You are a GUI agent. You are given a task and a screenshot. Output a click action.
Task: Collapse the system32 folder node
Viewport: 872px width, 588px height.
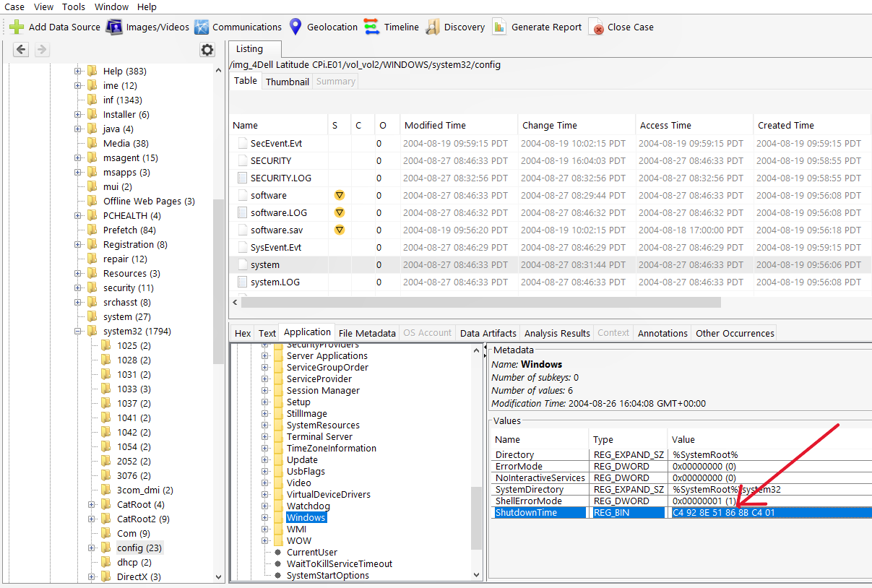[x=78, y=331]
